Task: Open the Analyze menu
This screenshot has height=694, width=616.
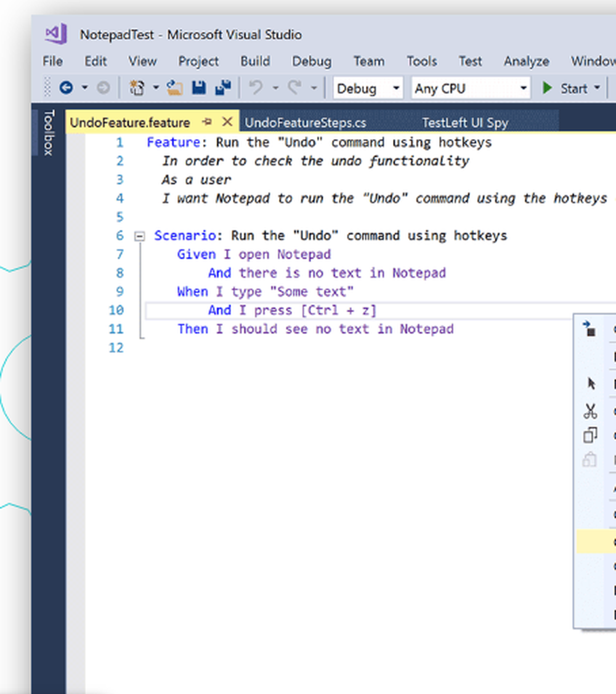Action: [527, 61]
